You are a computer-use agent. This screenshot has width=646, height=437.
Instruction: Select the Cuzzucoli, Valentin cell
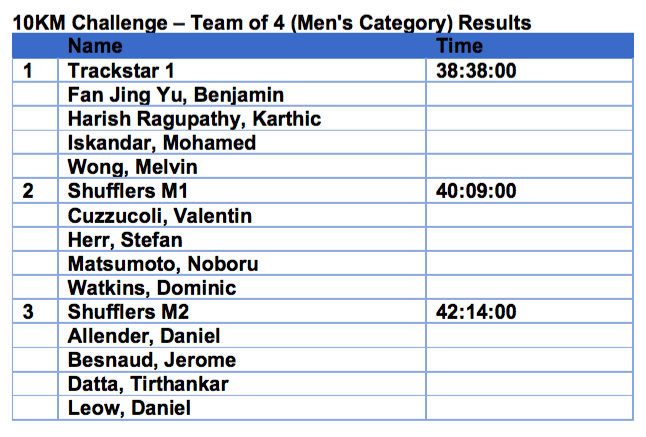click(x=242, y=215)
